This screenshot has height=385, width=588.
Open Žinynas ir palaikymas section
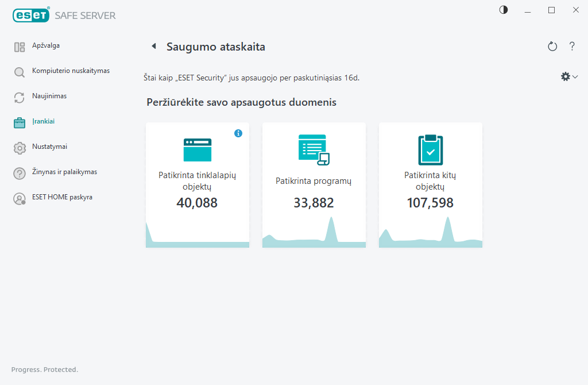coord(64,172)
